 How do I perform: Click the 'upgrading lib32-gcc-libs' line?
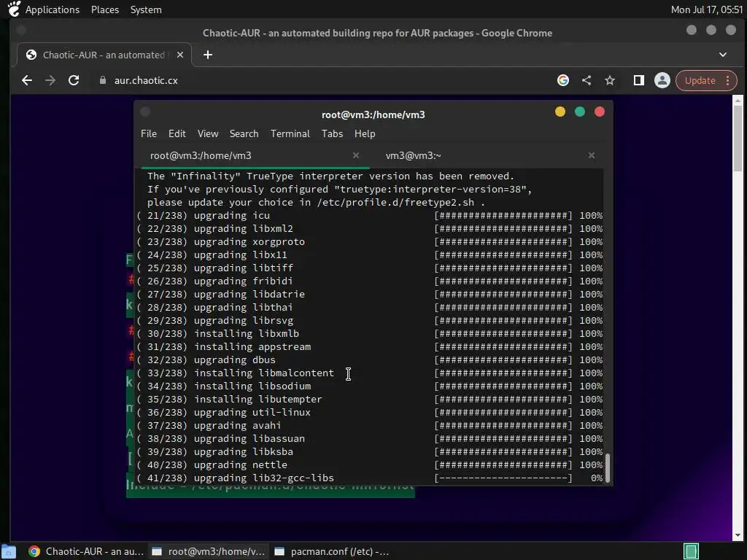pyautogui.click(x=369, y=478)
